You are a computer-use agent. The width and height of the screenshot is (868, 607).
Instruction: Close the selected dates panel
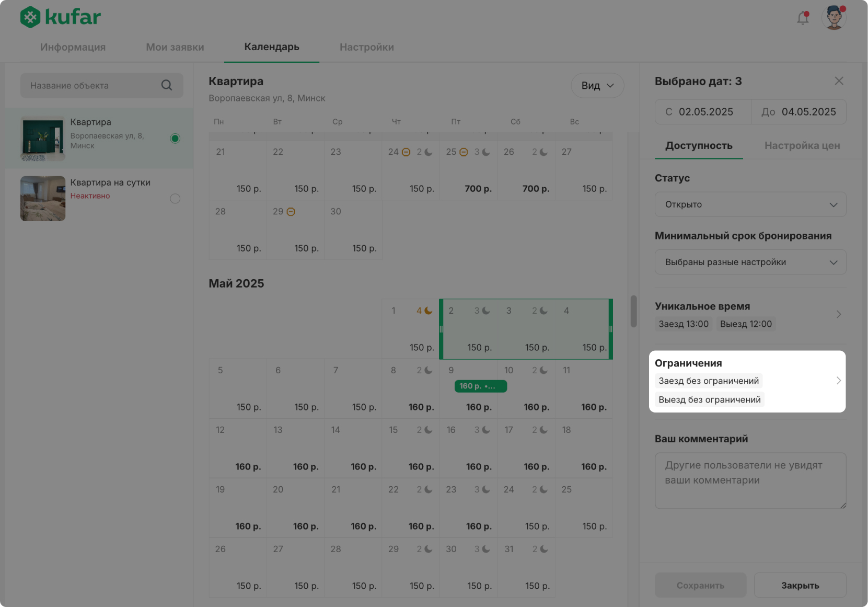coord(839,81)
